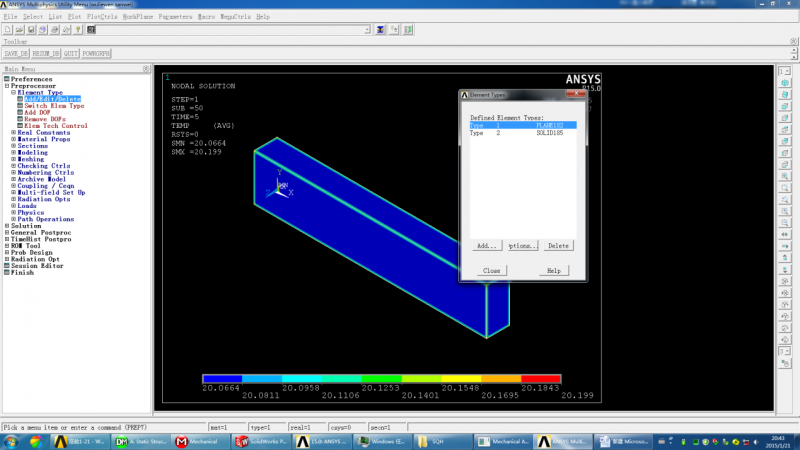Screen dimensions: 800x450
Task: Switch to the front view icon
Action: click(785, 107)
